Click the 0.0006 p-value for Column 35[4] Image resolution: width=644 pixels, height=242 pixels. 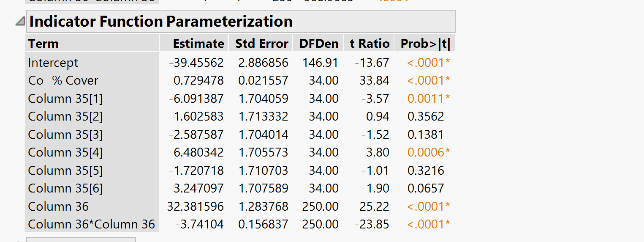pyautogui.click(x=425, y=152)
